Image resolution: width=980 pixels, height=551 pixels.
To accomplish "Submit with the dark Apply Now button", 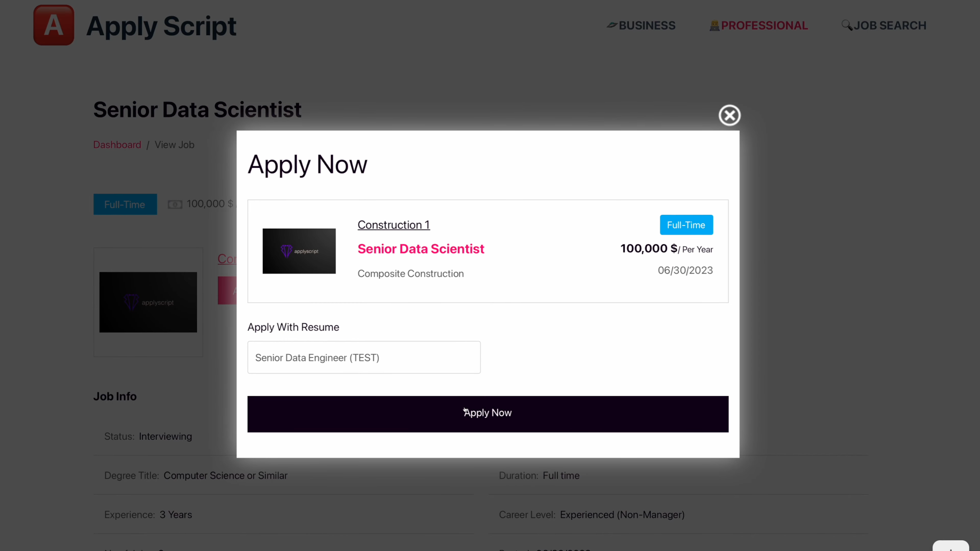I will click(488, 414).
